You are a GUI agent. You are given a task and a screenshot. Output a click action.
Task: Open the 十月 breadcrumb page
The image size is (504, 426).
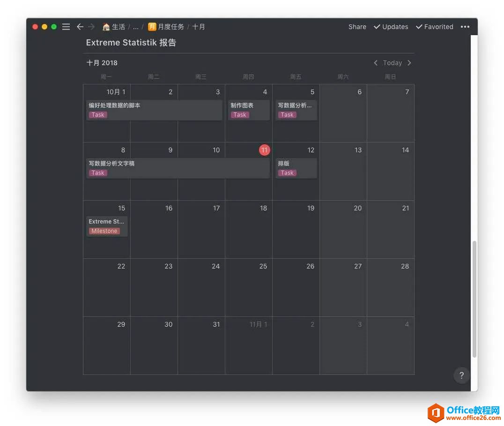click(198, 27)
